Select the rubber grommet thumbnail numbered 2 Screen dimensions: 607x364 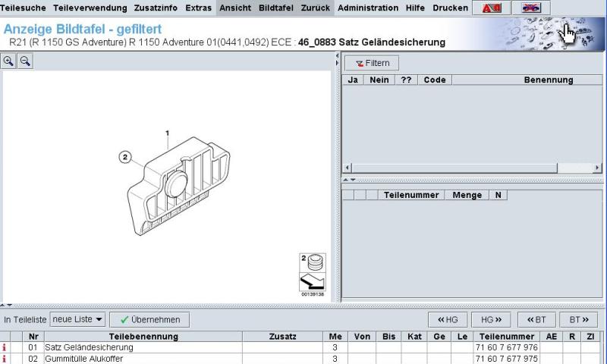click(313, 262)
